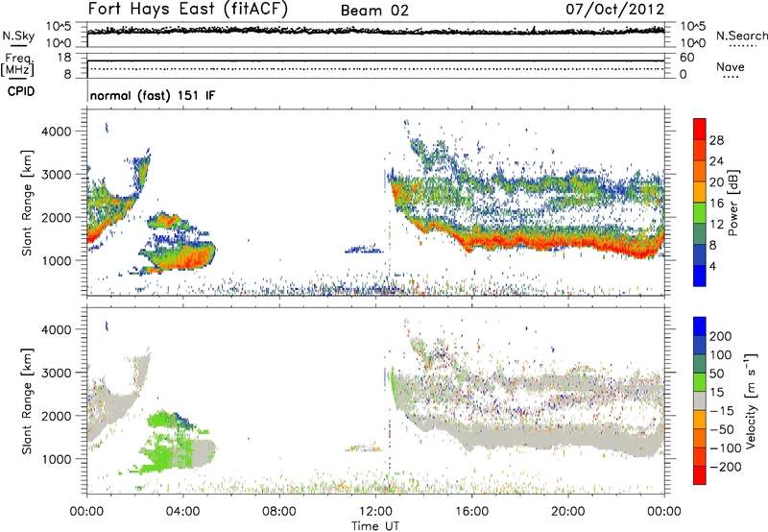Select the "12:00" time tick label
Screen dimensions: 768x532
tap(374, 512)
